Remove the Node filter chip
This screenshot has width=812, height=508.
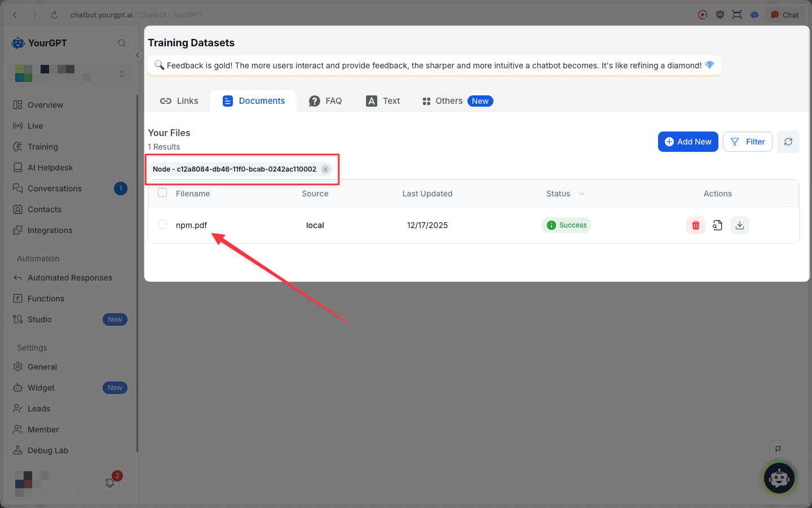[x=325, y=169]
